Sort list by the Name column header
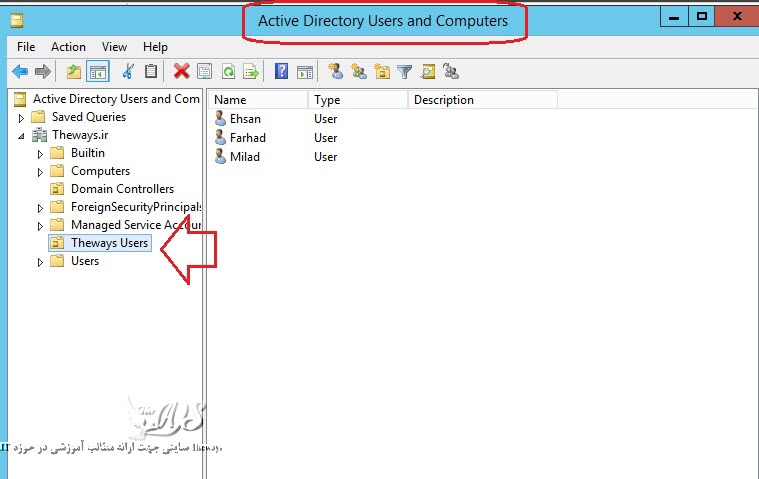The image size is (759, 479). pyautogui.click(x=258, y=100)
